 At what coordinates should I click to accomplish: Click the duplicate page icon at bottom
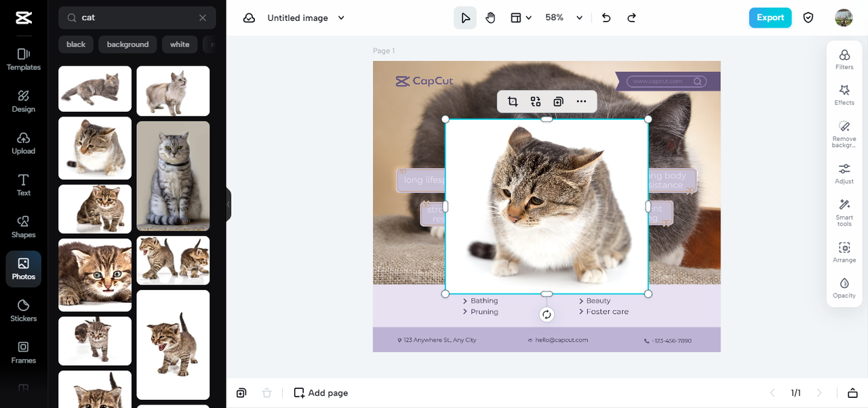point(241,393)
